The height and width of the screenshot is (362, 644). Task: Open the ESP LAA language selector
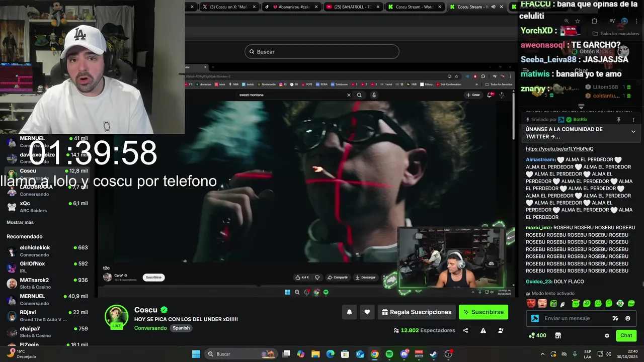pyautogui.click(x=588, y=354)
